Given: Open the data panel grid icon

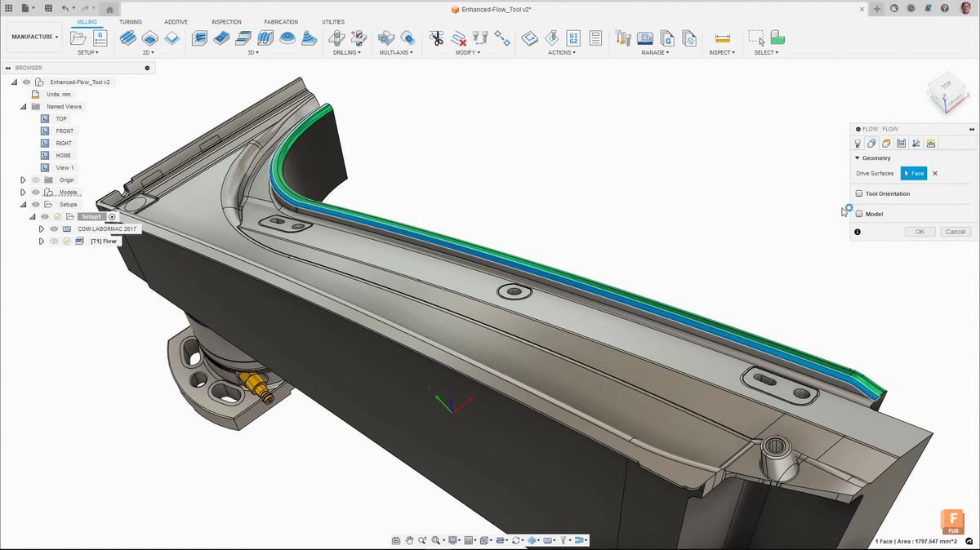Looking at the screenshot, I should point(8,8).
